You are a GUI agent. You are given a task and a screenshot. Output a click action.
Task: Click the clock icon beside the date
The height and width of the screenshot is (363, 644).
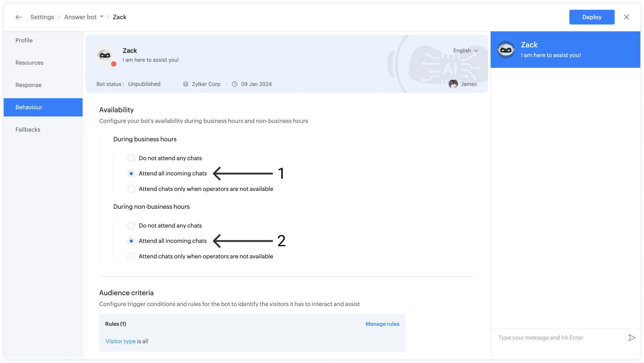pyautogui.click(x=234, y=84)
